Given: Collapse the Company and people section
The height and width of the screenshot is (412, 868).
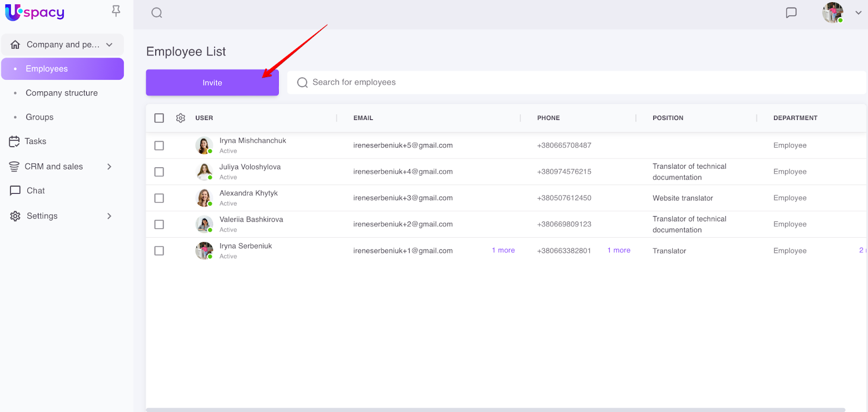Looking at the screenshot, I should coord(109,45).
